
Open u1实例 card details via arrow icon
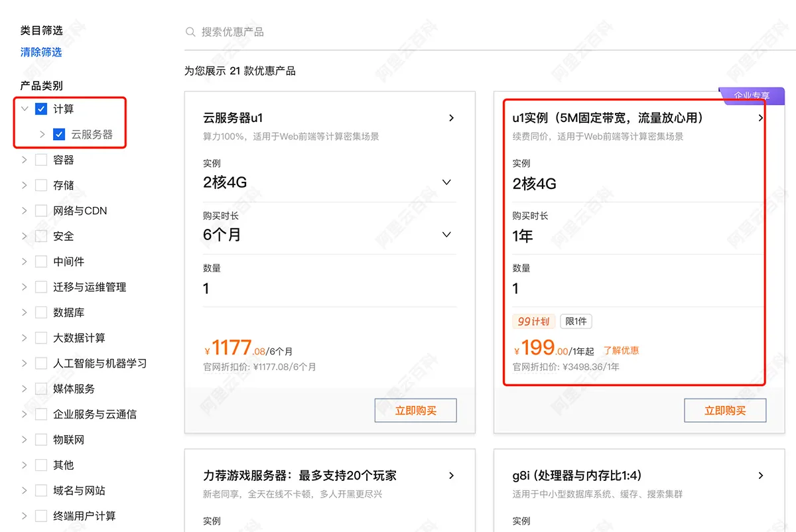pyautogui.click(x=761, y=117)
